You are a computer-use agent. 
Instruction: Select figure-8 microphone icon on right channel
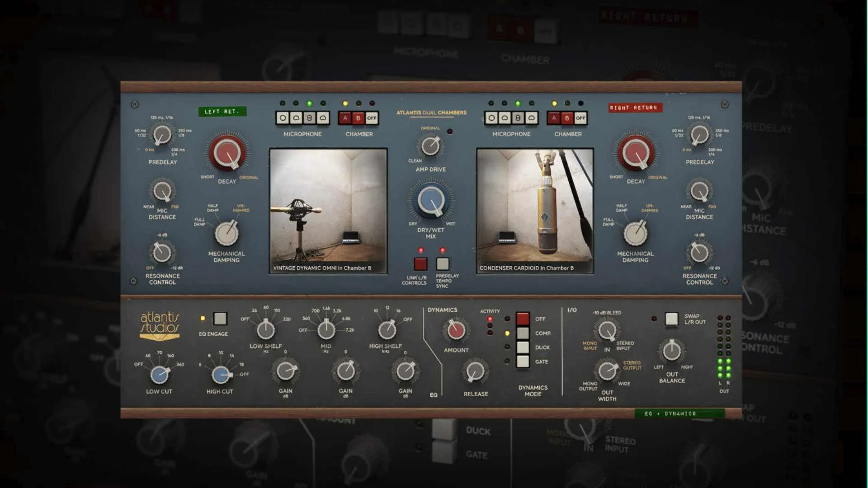coord(518,118)
